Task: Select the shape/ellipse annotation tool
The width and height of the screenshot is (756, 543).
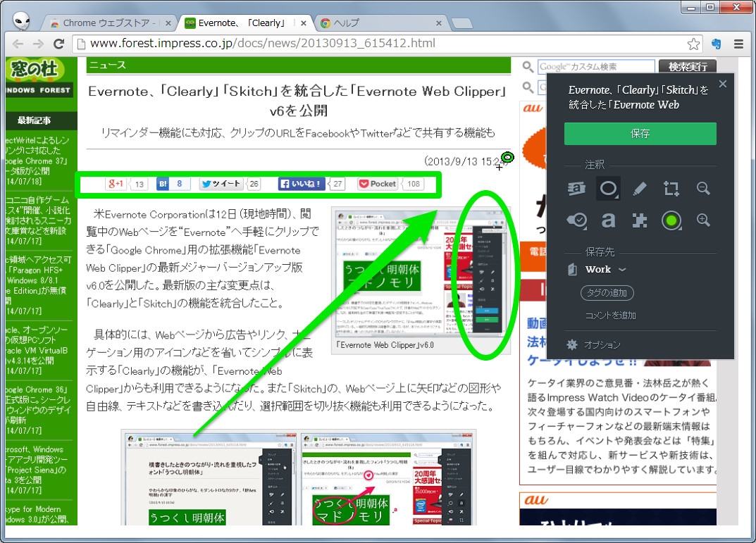Action: point(608,188)
